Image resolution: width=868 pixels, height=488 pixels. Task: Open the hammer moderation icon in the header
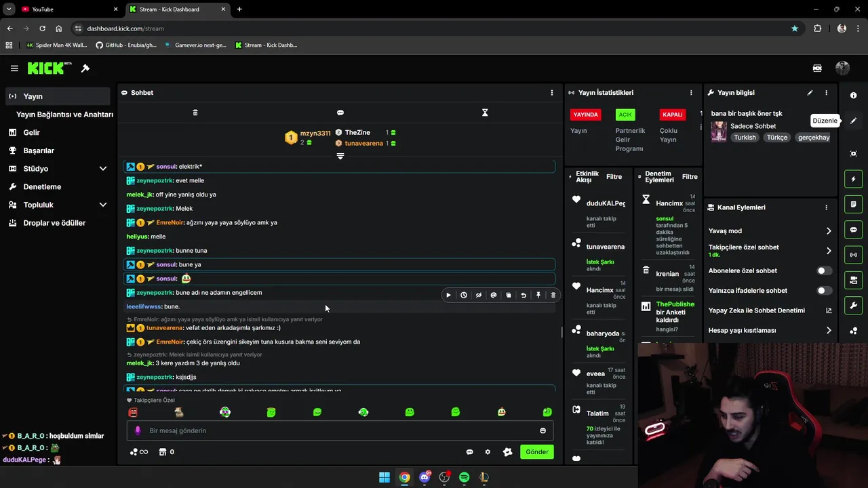85,68
